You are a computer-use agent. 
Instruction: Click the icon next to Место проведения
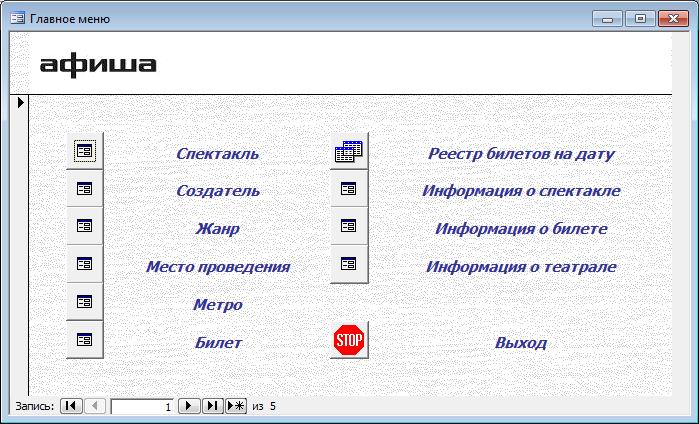click(x=85, y=264)
